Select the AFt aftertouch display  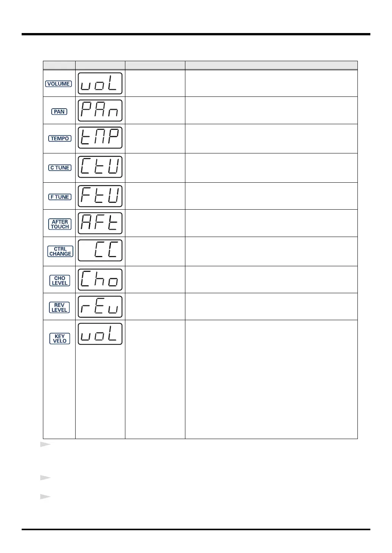click(x=100, y=223)
